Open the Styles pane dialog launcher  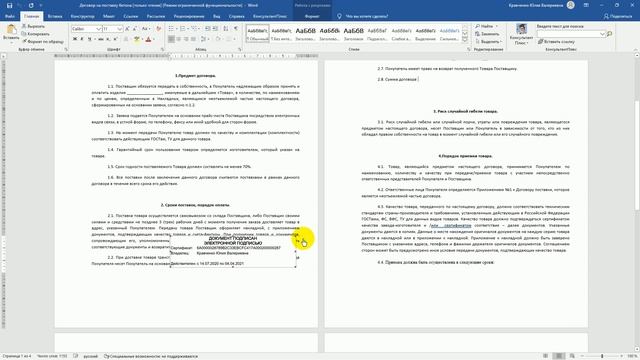(469, 49)
